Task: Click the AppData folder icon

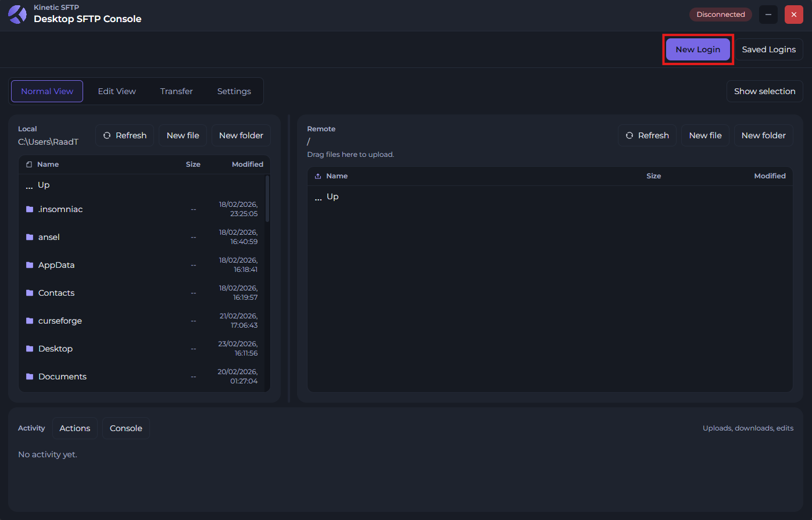Action: (x=30, y=265)
